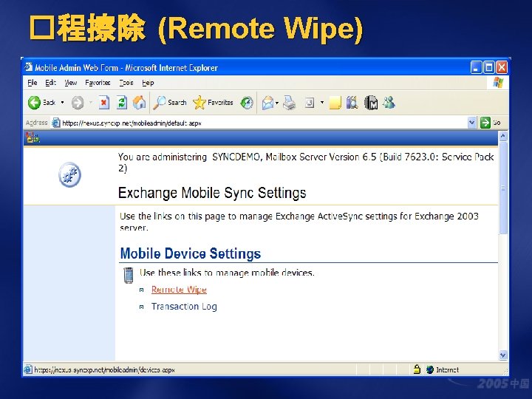This screenshot has height=399, width=532.
Task: Open the Transaction Log link
Action: [x=184, y=307]
